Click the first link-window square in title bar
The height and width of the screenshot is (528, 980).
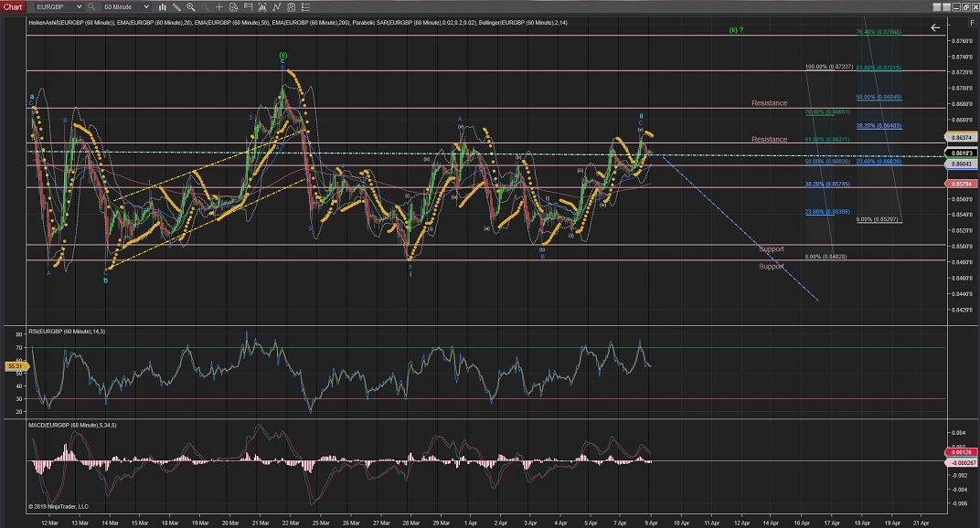[937, 7]
